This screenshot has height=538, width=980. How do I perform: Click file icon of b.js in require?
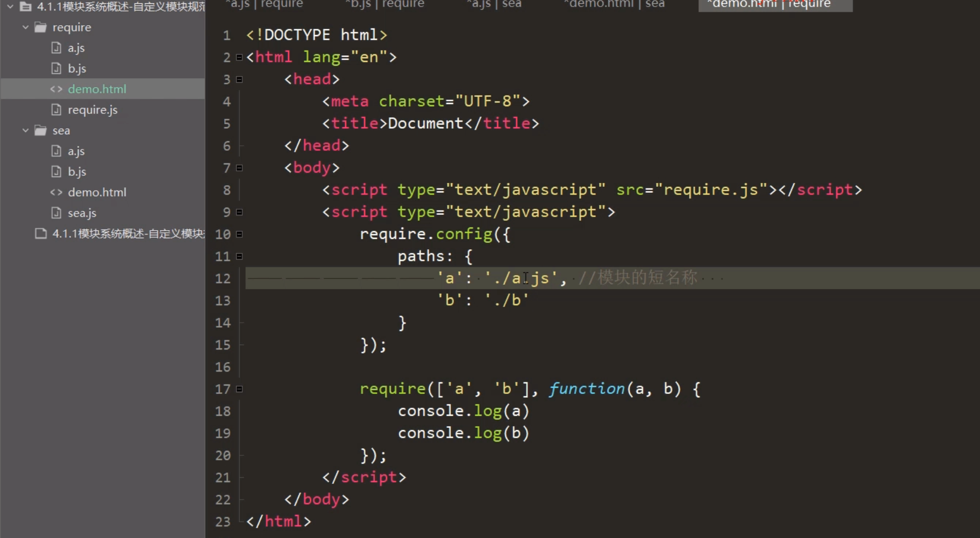click(56, 68)
